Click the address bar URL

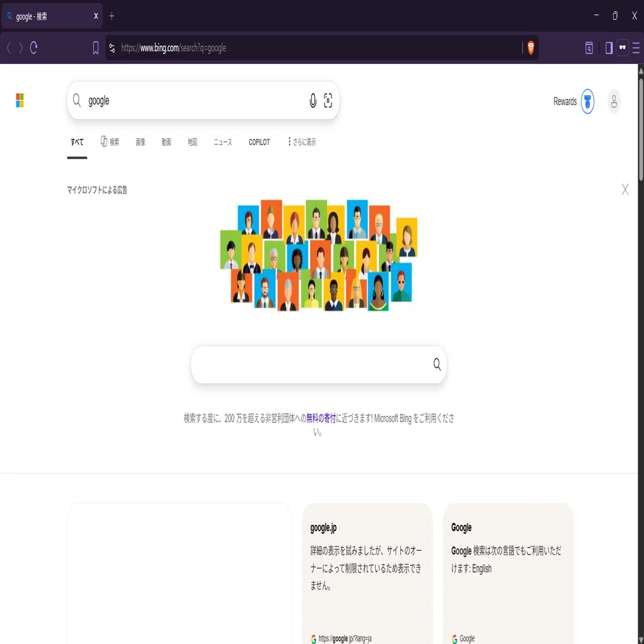pos(173,48)
